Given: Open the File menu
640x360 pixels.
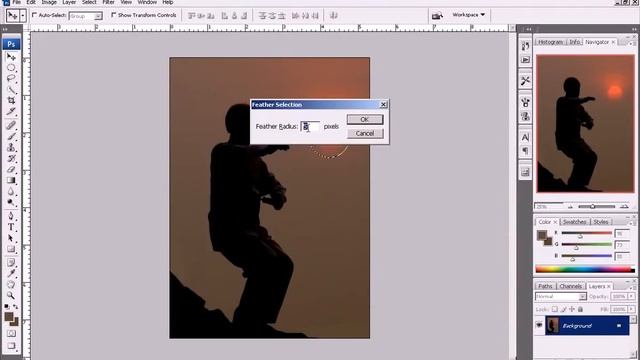Looking at the screenshot, I should (x=17, y=2).
